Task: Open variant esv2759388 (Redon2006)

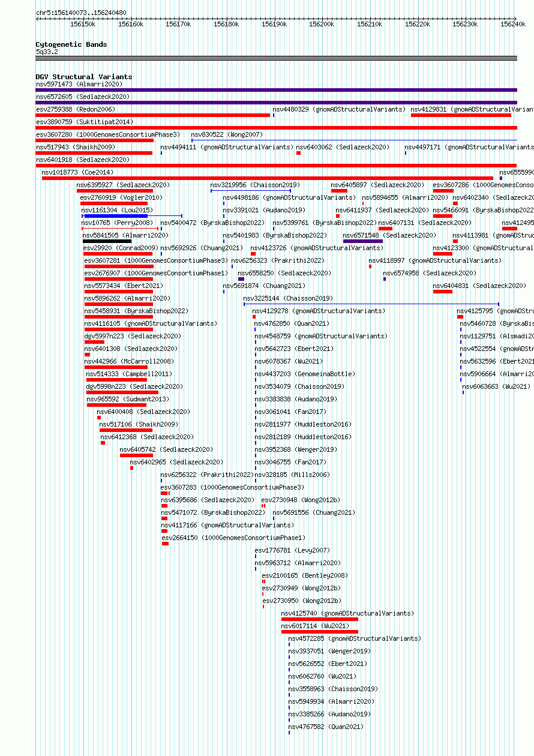Action: point(76,109)
